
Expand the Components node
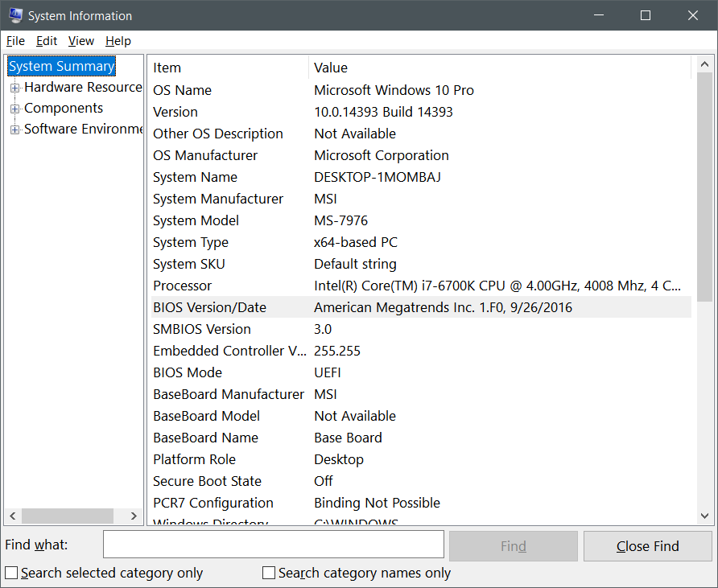(14, 109)
